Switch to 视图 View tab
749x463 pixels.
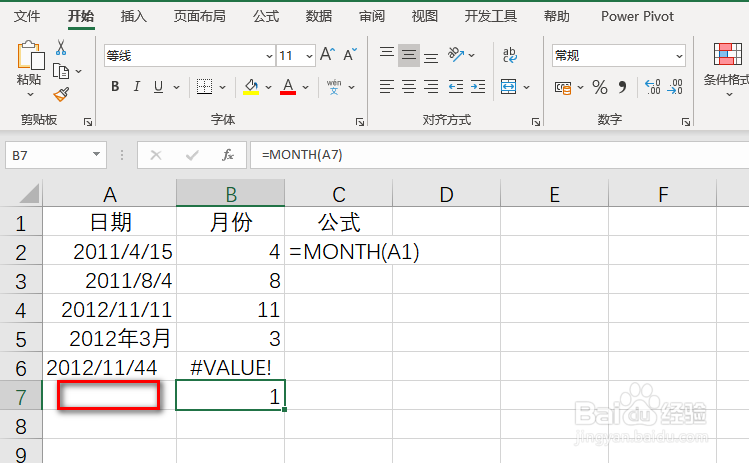tap(425, 16)
